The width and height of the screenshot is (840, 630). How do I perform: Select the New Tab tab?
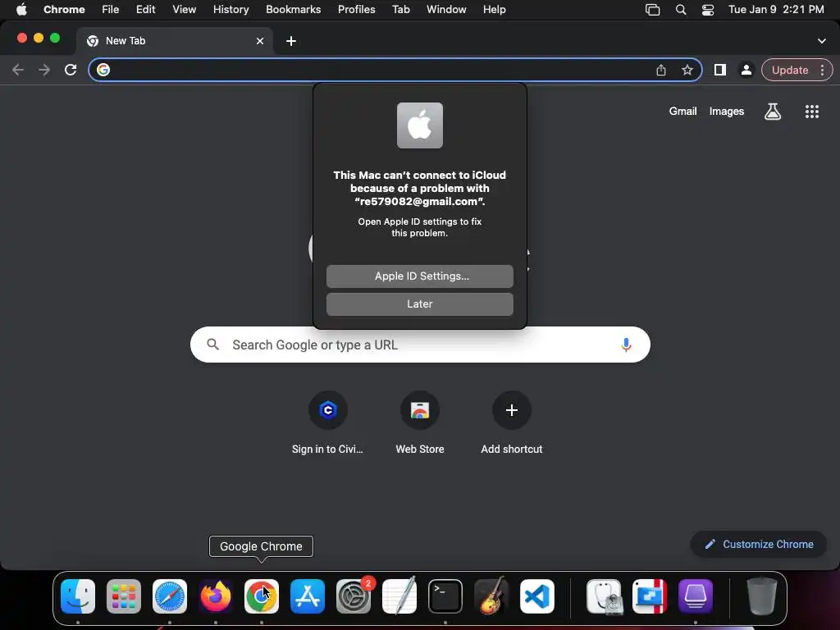tap(174, 41)
